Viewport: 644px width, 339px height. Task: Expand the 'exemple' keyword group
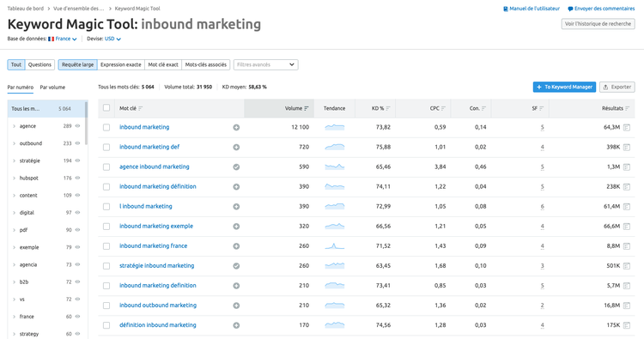point(14,247)
